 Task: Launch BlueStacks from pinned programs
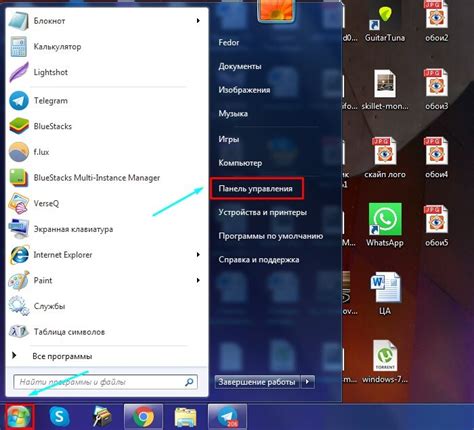pos(103,126)
